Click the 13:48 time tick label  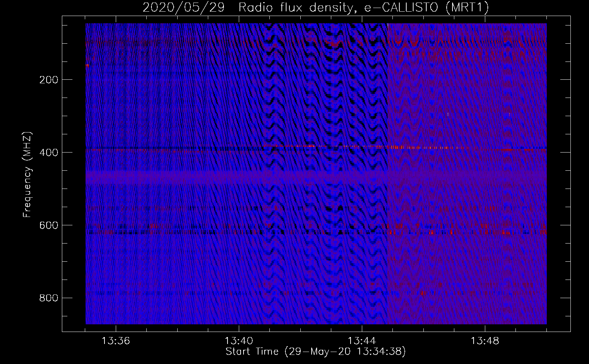[485, 341]
